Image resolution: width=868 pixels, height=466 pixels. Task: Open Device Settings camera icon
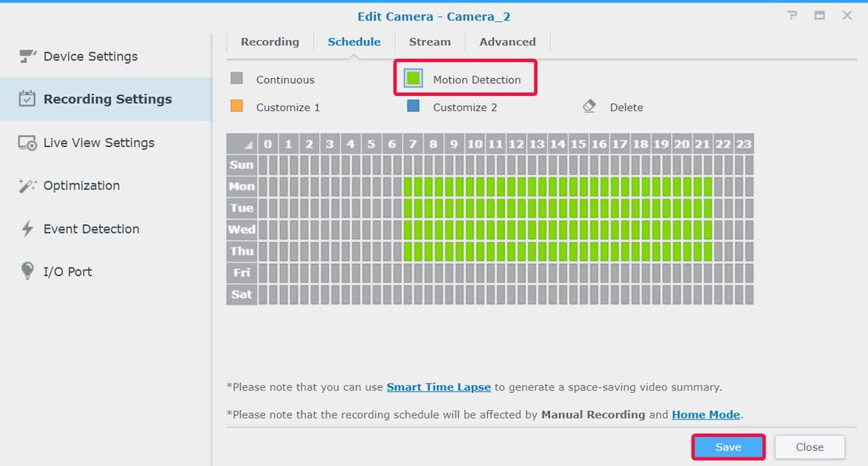27,56
